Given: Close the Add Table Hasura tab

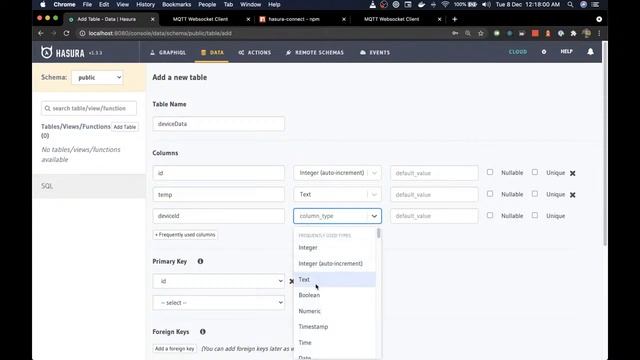Looking at the screenshot, I should click(153, 19).
